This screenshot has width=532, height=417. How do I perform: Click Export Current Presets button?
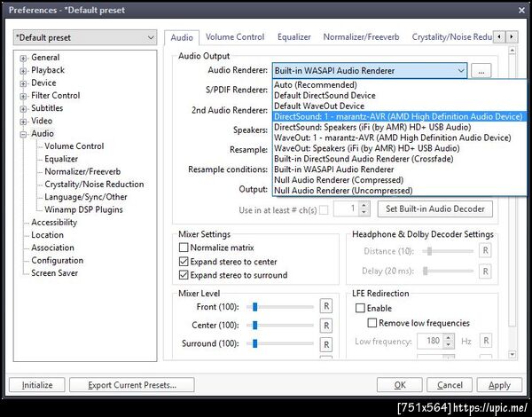132,385
